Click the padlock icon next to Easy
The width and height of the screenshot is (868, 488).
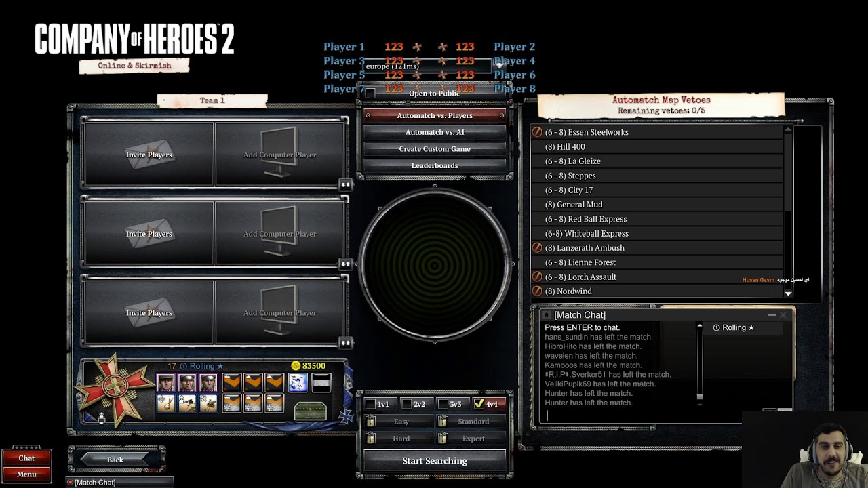[x=370, y=421]
